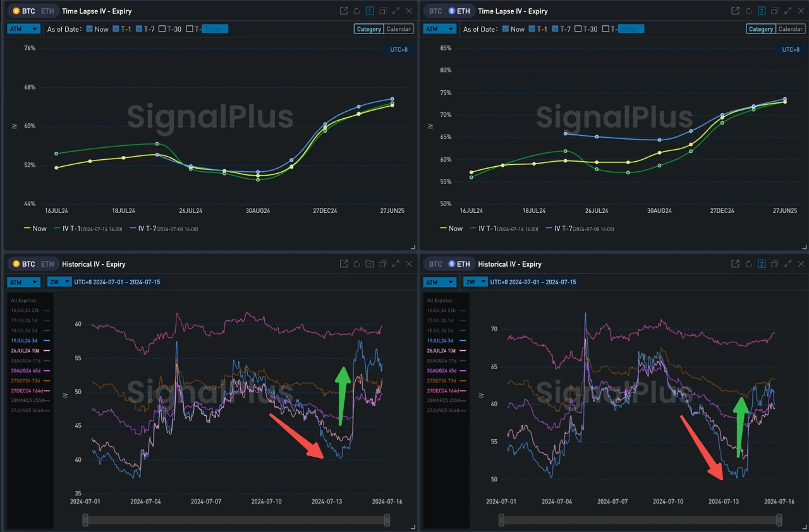
Task: Refresh the ETH Historical IV chart
Action: pos(749,264)
